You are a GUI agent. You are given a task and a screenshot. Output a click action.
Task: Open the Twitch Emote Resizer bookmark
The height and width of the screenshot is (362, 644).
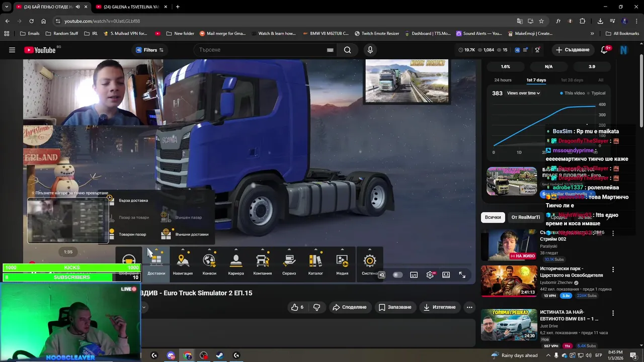coord(377,34)
